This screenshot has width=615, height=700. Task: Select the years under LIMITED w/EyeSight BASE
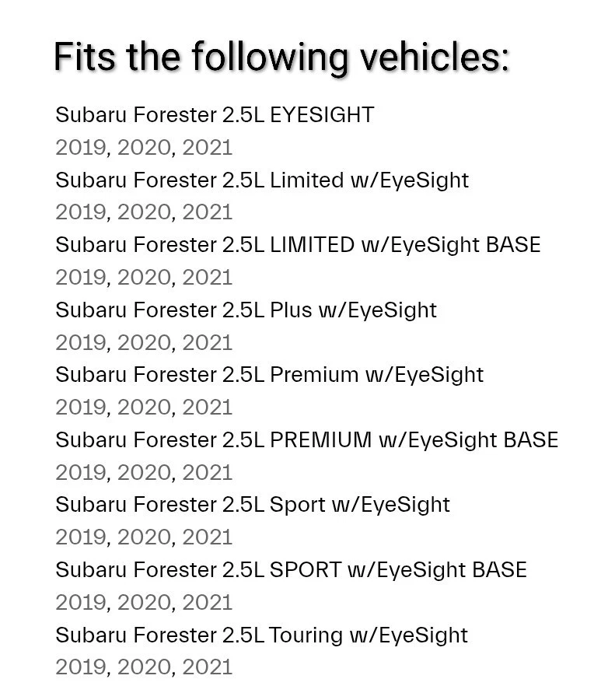[144, 278]
